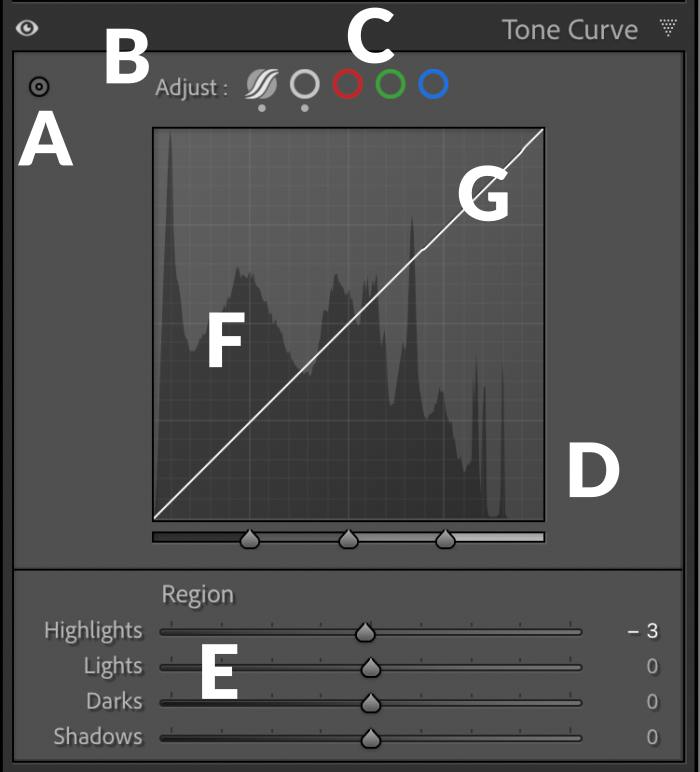
Task: Click the right split point marker under the curve
Action: click(445, 539)
